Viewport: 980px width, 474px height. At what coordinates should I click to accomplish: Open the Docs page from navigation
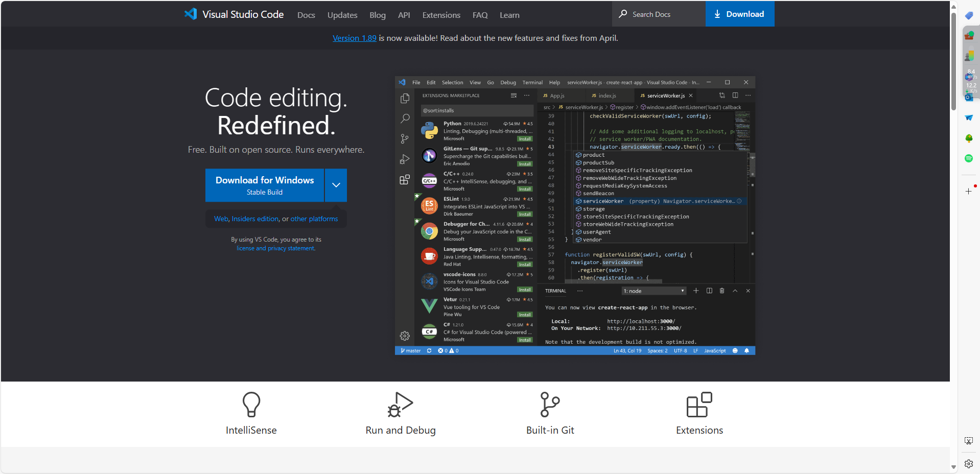click(306, 15)
